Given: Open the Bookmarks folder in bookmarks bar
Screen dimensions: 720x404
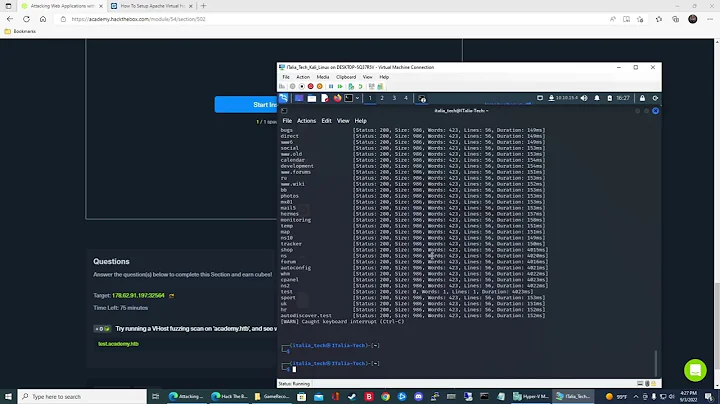Looking at the screenshot, I should (x=20, y=31).
